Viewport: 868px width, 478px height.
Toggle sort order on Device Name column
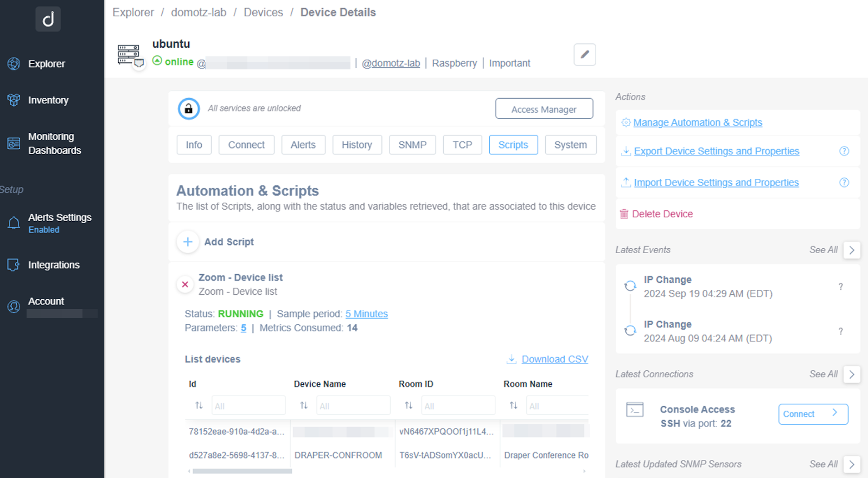(x=304, y=405)
